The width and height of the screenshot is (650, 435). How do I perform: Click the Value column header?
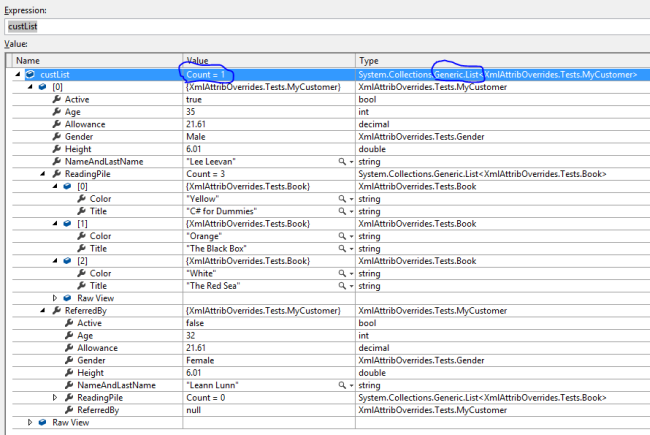(x=269, y=61)
